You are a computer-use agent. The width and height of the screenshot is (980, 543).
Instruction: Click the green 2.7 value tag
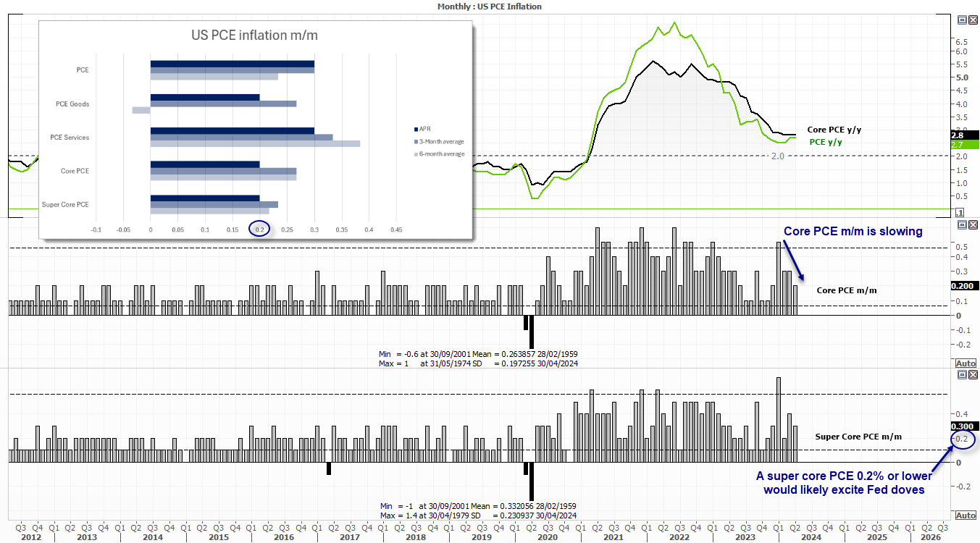click(x=965, y=144)
